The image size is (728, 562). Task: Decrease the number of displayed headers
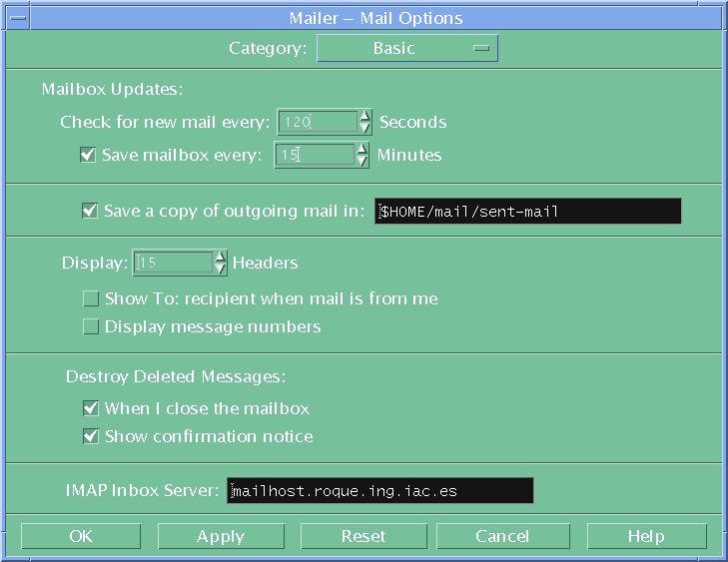coord(220,270)
